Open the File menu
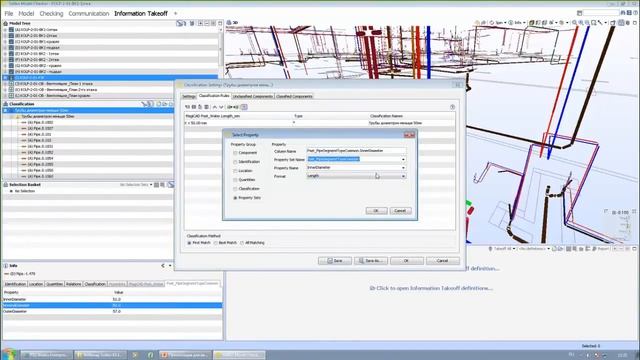 point(9,13)
